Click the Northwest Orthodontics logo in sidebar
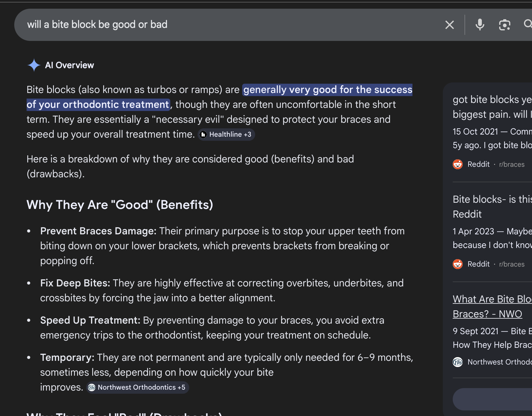This screenshot has height=416, width=532. click(x=458, y=362)
